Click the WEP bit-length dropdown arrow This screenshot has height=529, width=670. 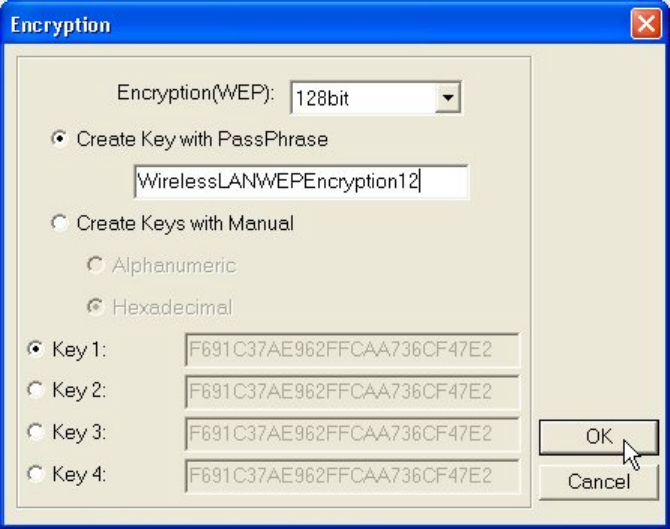(448, 99)
